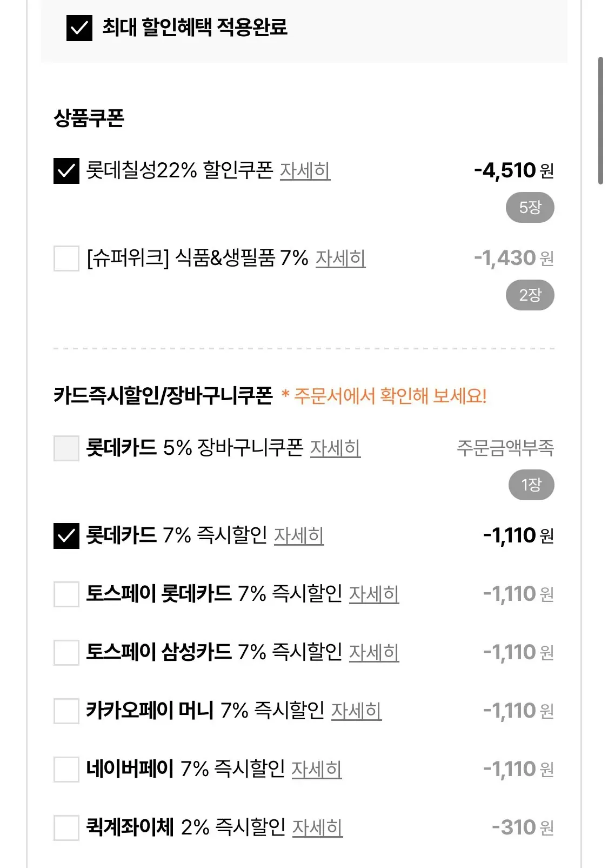Screen dimensions: 608x868
Task: Check 퀵계좌이체 2% 즉시할인 option
Action: click(66, 828)
